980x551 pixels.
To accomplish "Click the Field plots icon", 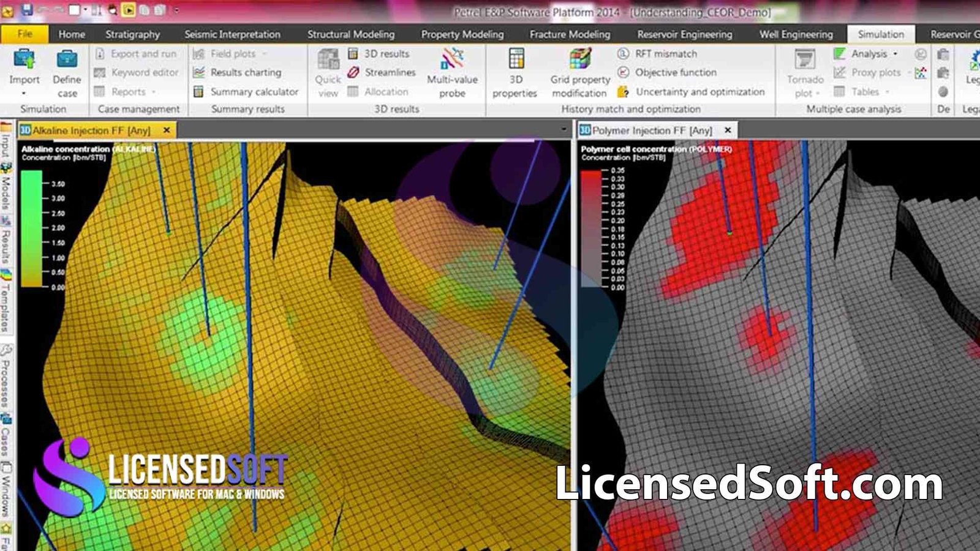I will point(198,54).
